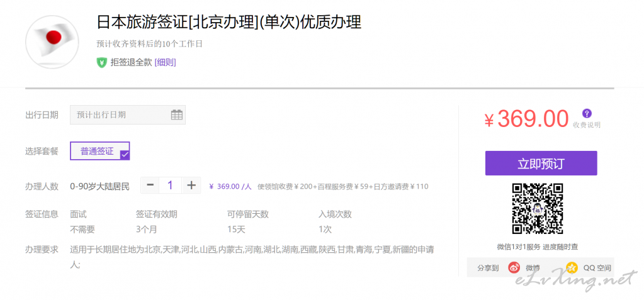Click the 微博 share label
Viewport: 644px width, 300px height.
533,268
